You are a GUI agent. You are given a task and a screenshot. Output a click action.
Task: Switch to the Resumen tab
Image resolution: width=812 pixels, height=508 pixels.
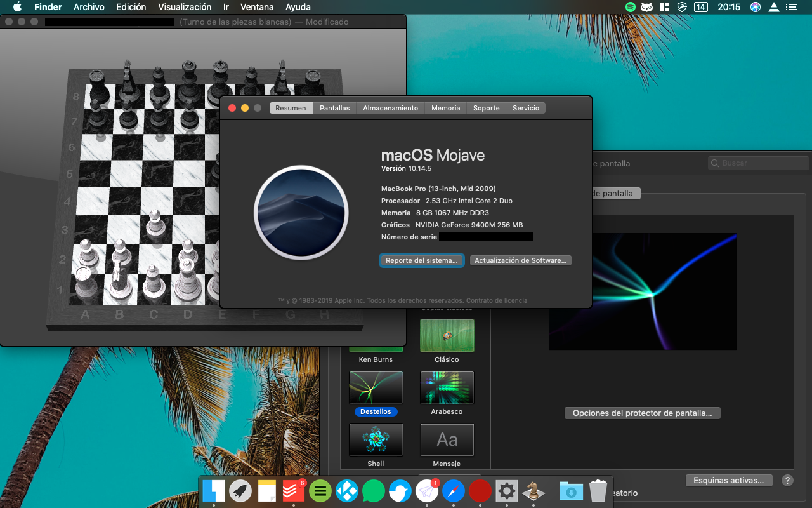(291, 108)
